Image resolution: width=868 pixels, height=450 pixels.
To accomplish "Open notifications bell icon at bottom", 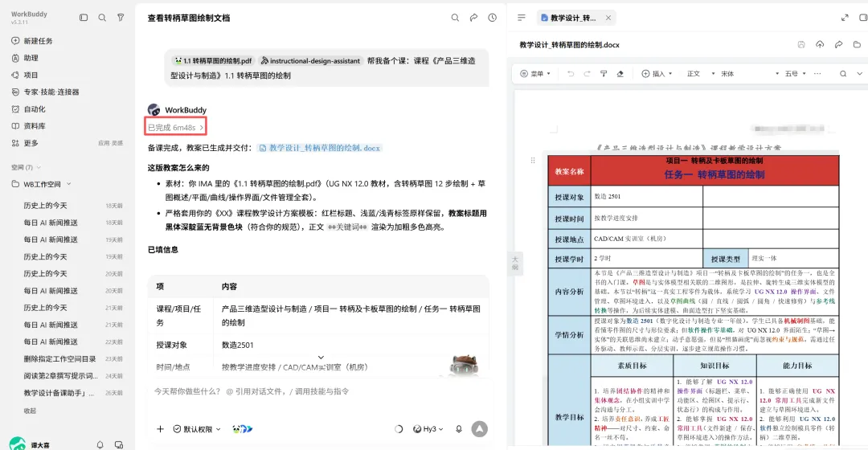I will click(x=100, y=444).
